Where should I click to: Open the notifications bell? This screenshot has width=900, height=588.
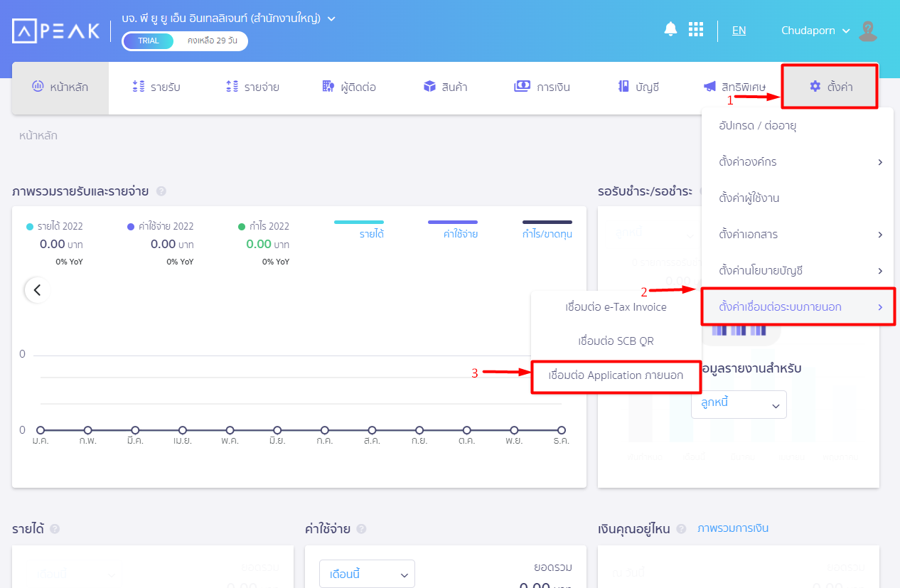click(670, 29)
